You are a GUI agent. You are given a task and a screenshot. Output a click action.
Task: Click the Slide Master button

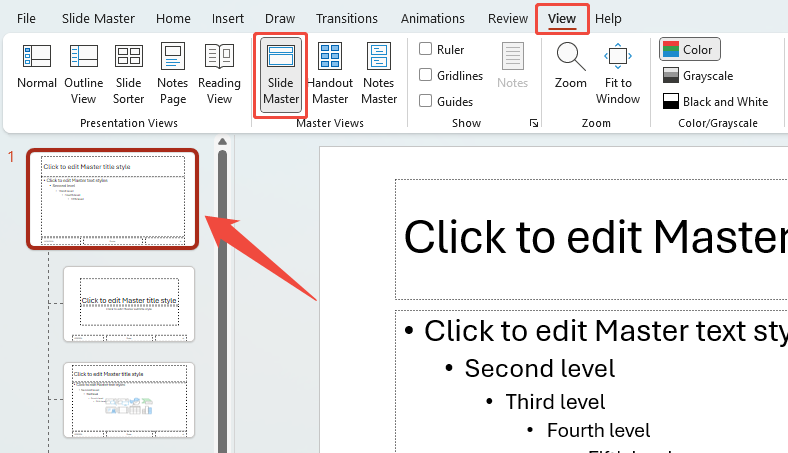pos(280,74)
